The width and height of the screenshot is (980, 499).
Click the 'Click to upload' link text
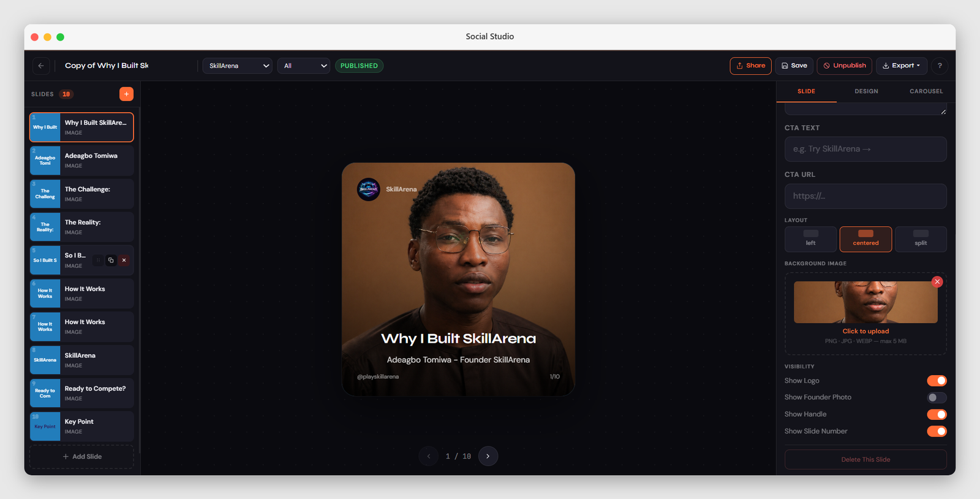(865, 331)
